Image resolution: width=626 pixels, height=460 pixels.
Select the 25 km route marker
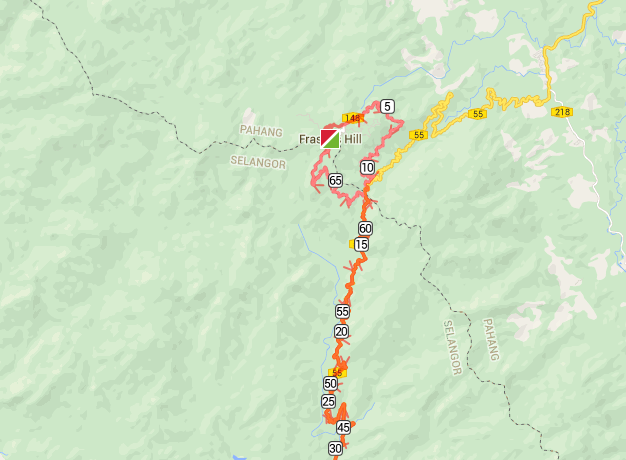[329, 402]
